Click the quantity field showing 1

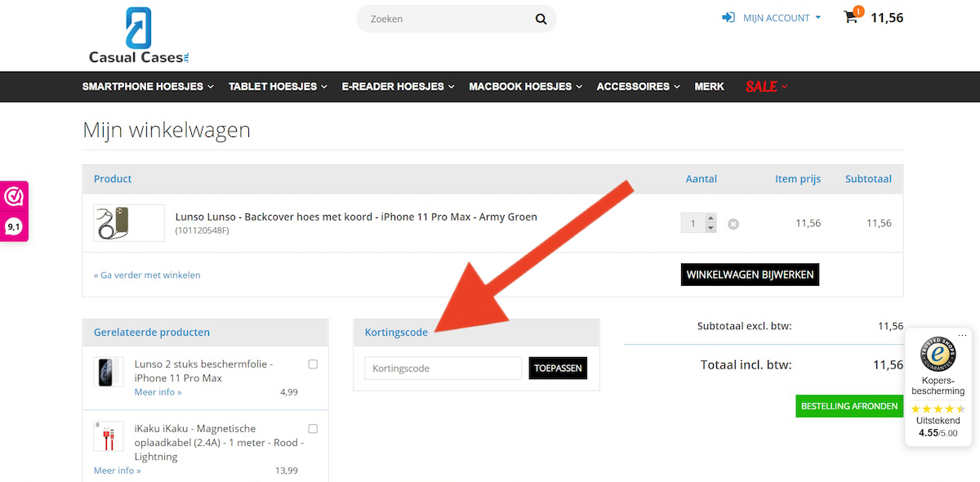(x=693, y=223)
